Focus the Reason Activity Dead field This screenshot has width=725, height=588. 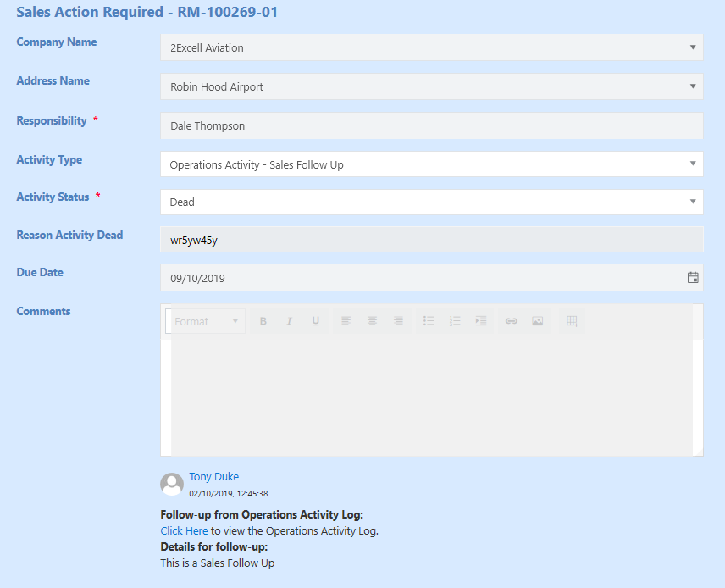pyautogui.click(x=432, y=240)
